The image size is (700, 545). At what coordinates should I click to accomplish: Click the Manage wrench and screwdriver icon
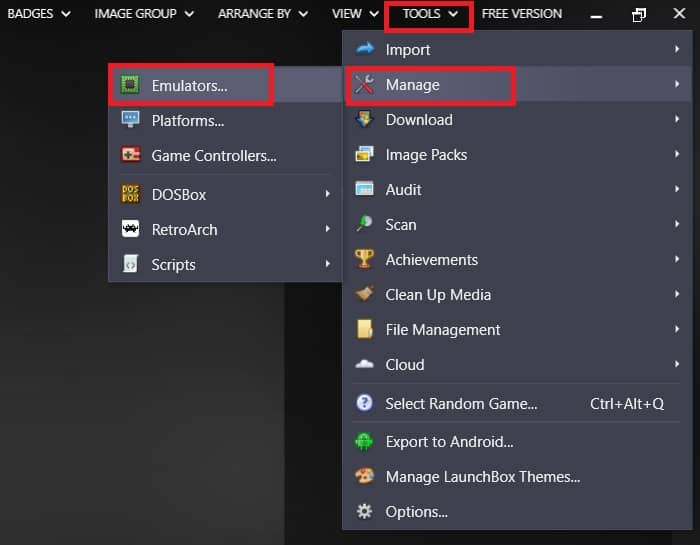click(x=364, y=84)
